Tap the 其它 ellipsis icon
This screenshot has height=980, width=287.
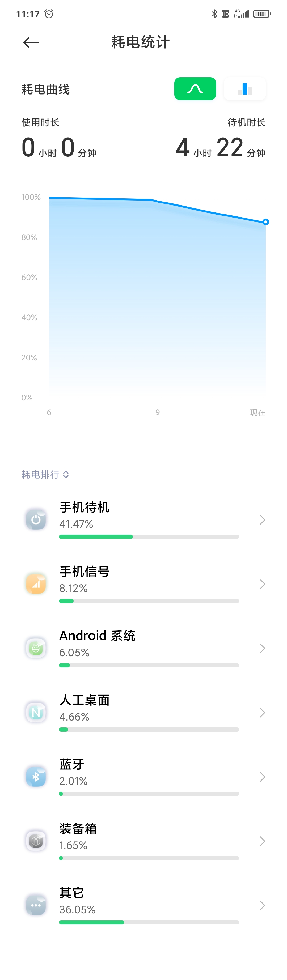point(36,905)
